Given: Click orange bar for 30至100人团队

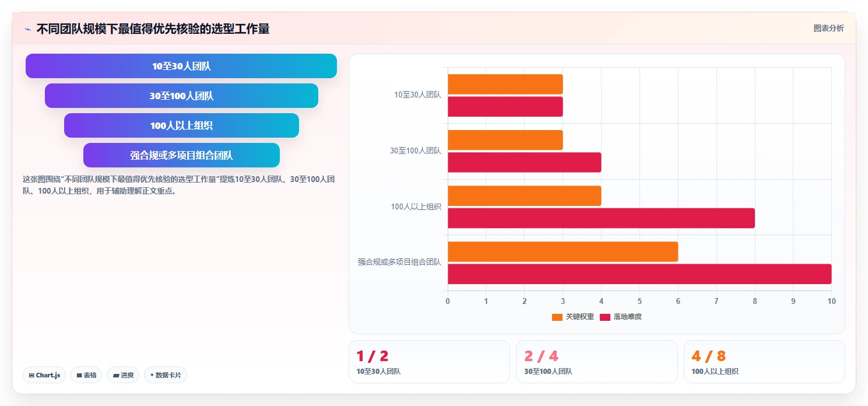Looking at the screenshot, I should (x=505, y=140).
